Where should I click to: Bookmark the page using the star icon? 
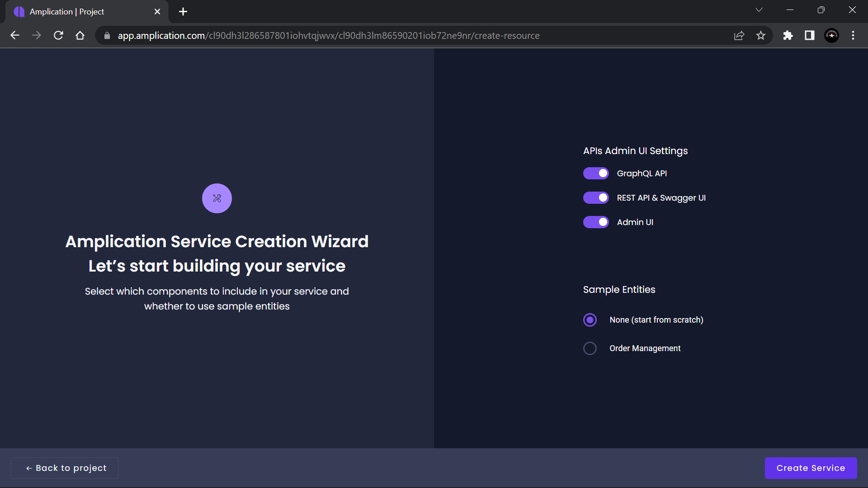coord(761,35)
